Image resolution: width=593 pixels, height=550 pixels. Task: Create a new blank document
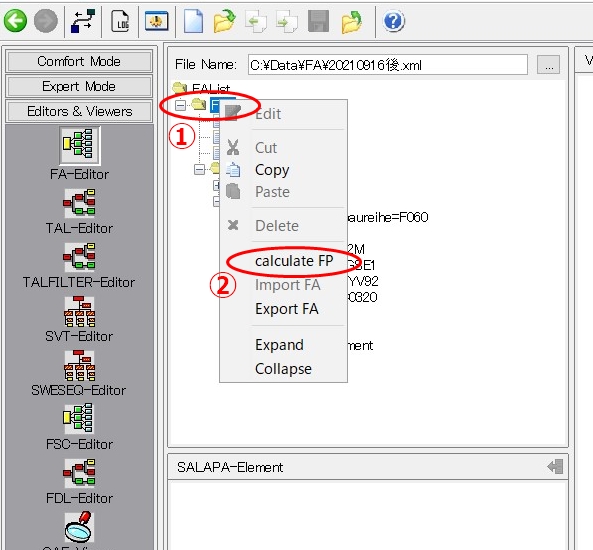point(193,21)
